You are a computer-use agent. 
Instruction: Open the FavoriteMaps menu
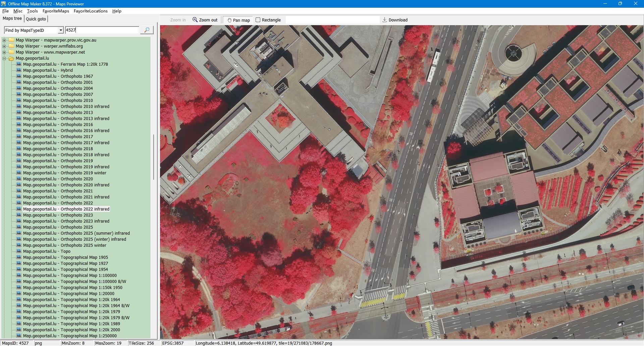[x=56, y=11]
